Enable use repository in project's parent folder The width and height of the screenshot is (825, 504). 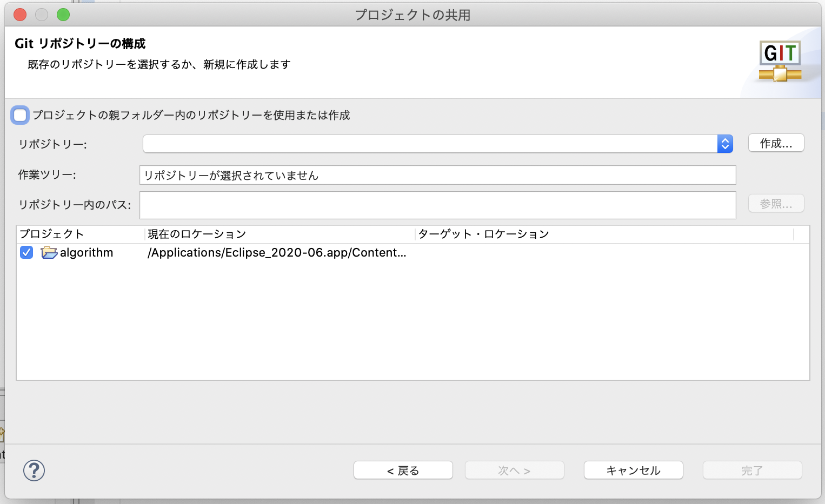click(20, 115)
